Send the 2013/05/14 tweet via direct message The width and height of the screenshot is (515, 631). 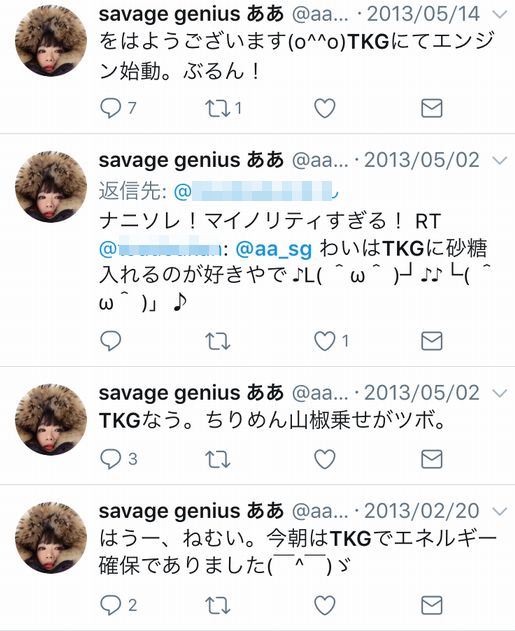[432, 108]
